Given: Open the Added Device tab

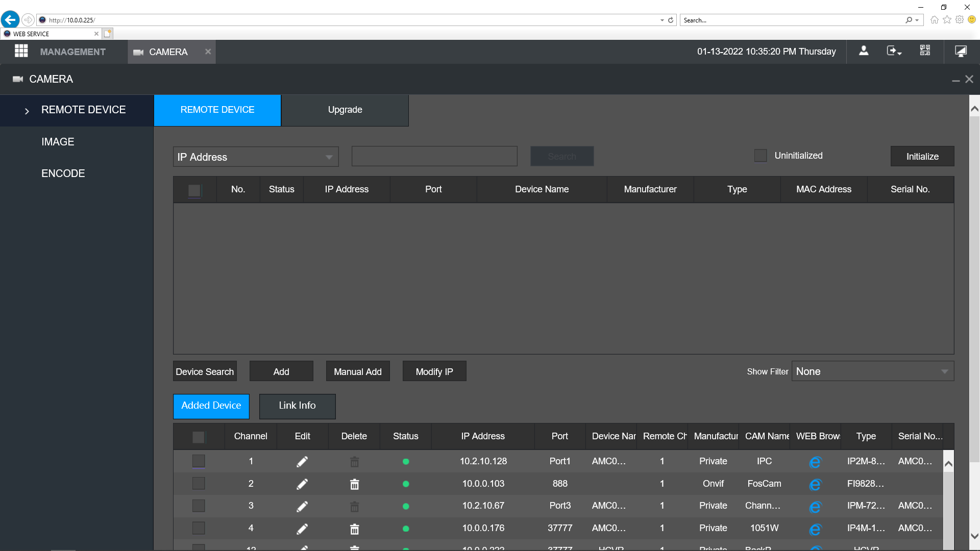Looking at the screenshot, I should [x=211, y=406].
